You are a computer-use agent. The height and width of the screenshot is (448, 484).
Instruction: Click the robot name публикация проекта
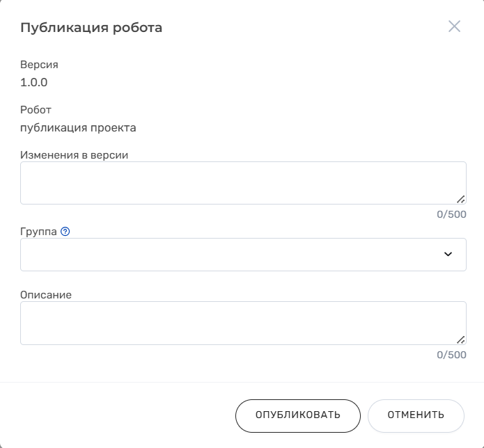point(78,128)
